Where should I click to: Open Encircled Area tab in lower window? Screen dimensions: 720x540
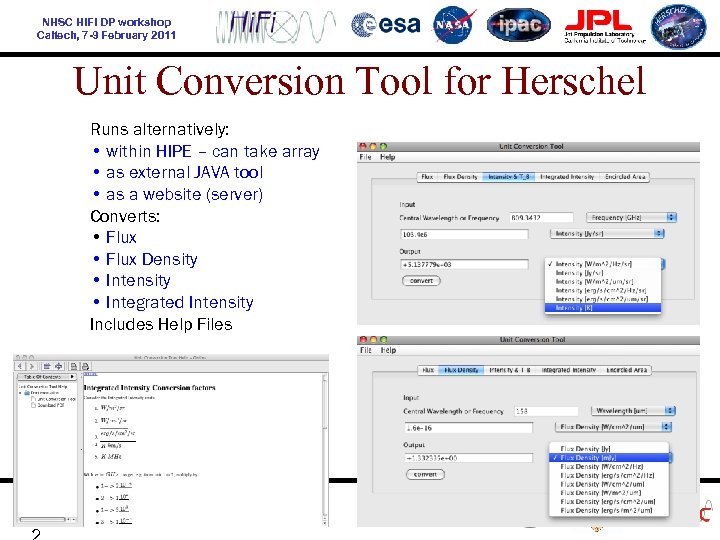626,370
